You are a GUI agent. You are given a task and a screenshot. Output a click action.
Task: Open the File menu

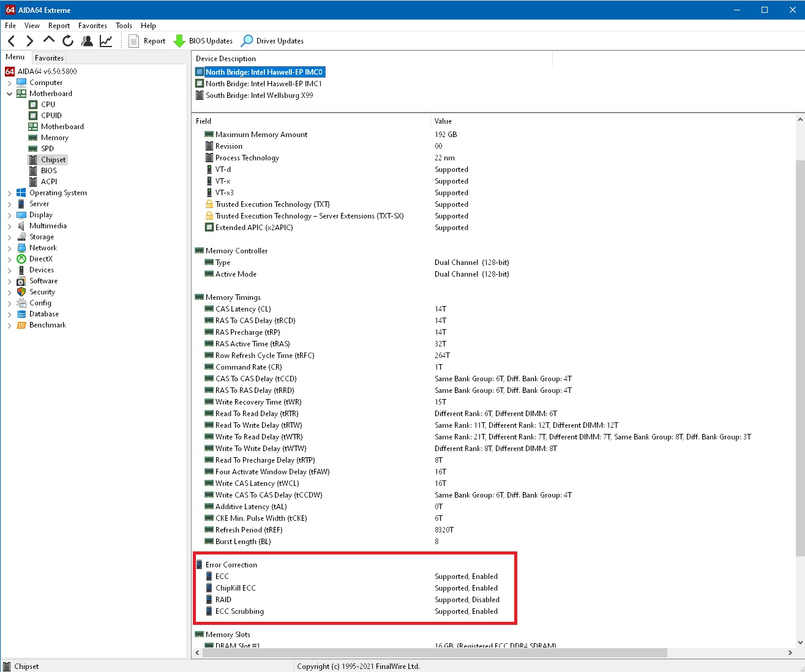pos(10,26)
